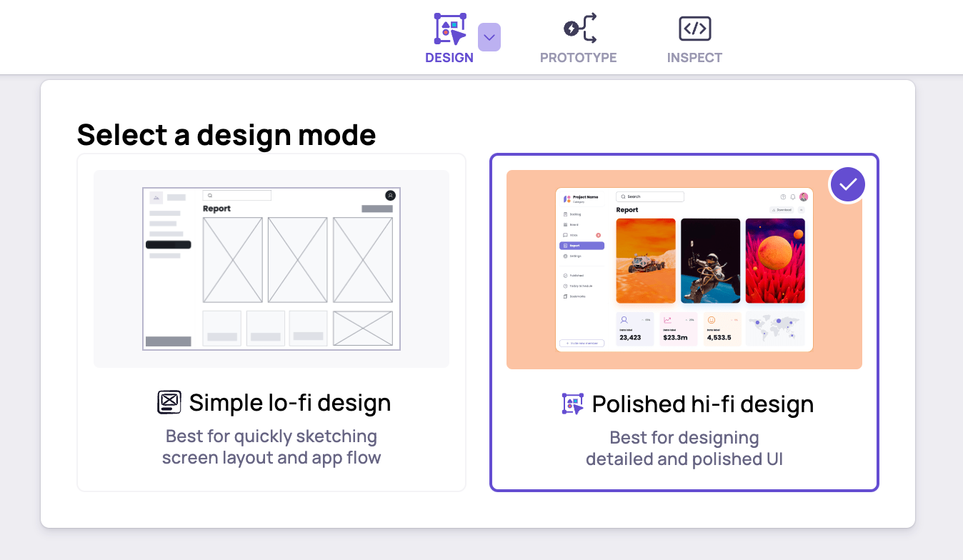Image resolution: width=963 pixels, height=560 pixels.
Task: Click the purple selected checkmark badge
Action: point(847,185)
